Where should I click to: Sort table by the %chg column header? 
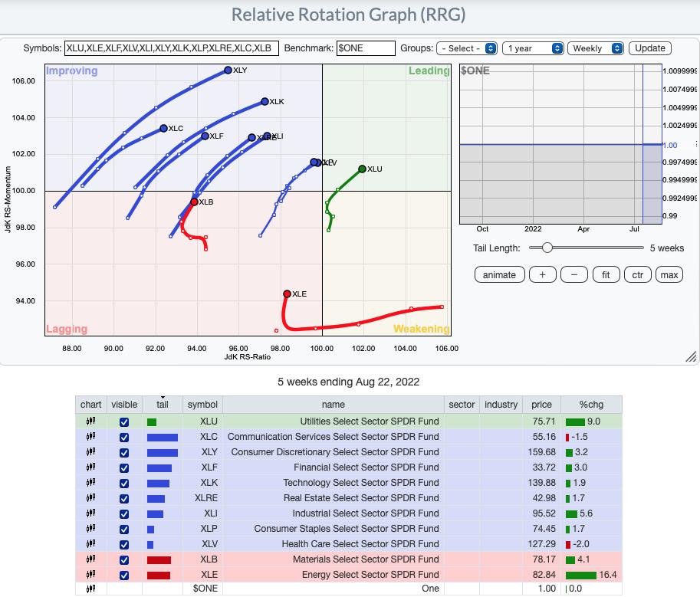pyautogui.click(x=590, y=405)
